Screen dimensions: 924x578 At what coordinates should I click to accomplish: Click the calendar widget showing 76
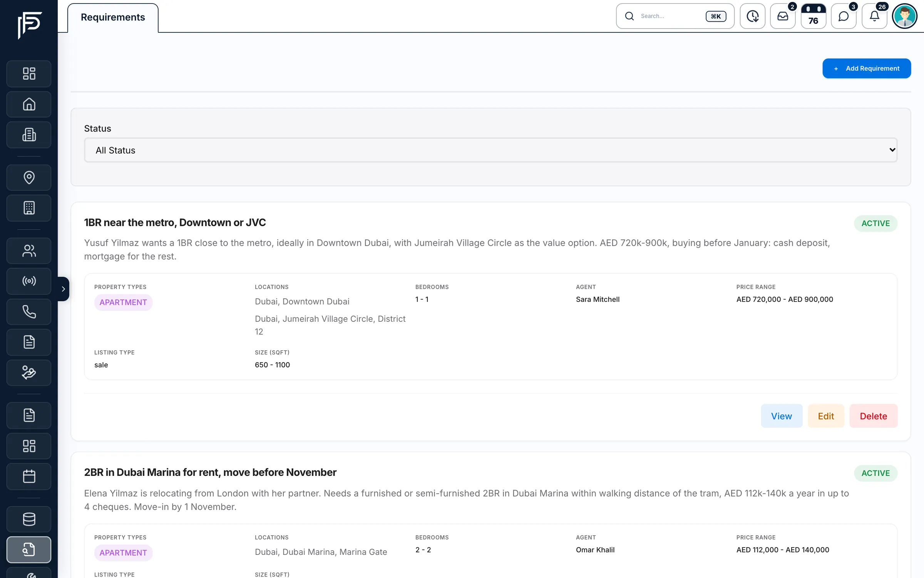(x=813, y=16)
